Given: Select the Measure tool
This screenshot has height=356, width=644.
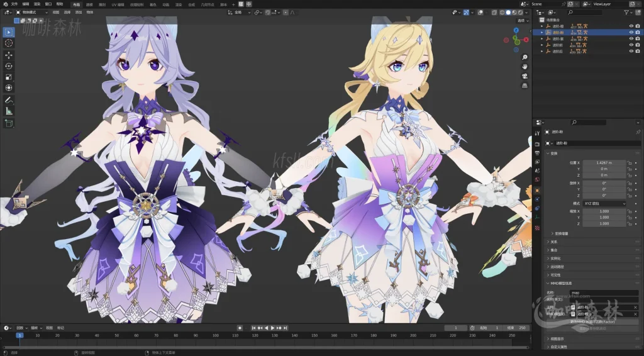Looking at the screenshot, I should pos(9,111).
